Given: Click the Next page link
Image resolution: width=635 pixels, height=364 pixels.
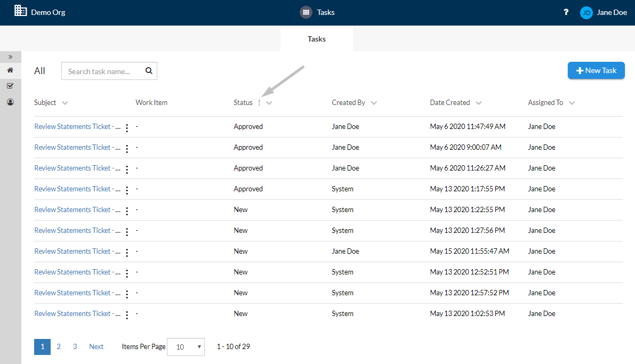Looking at the screenshot, I should 96,346.
